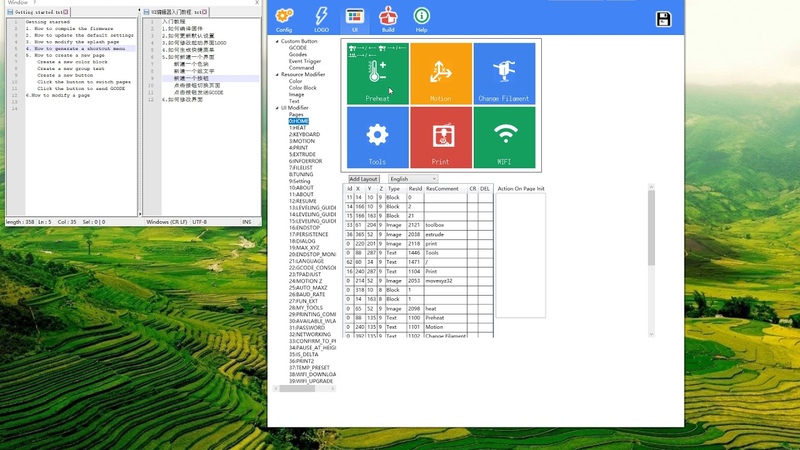The image size is (800, 450).
Task: Click the Preheat thermometer tile
Action: 378,73
